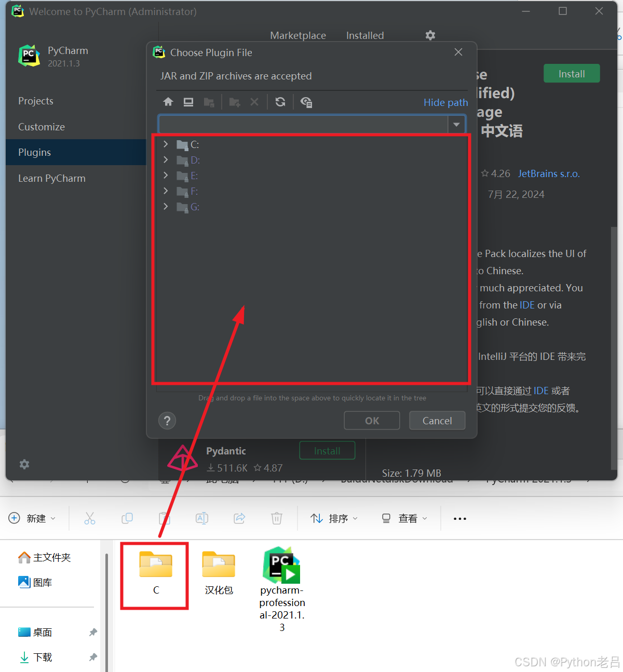Paste from clipboard in File Explorer toolbar
The height and width of the screenshot is (672, 623).
coord(165,518)
